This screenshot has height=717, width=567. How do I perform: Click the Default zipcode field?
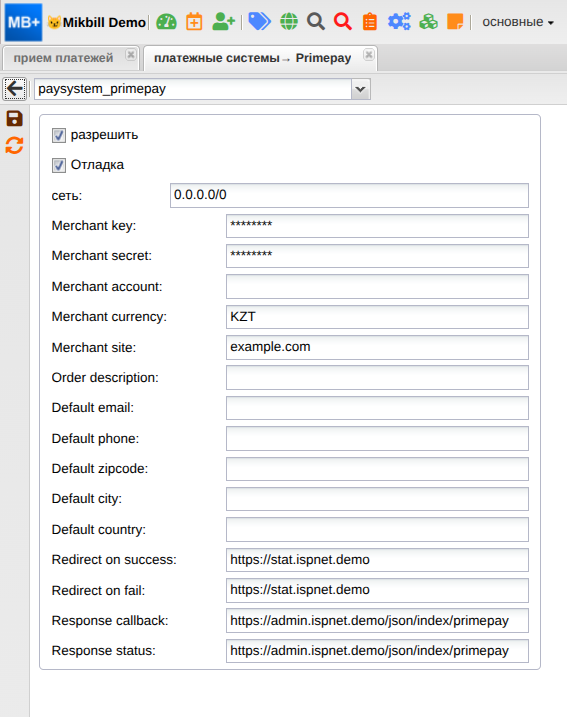[x=377, y=469]
